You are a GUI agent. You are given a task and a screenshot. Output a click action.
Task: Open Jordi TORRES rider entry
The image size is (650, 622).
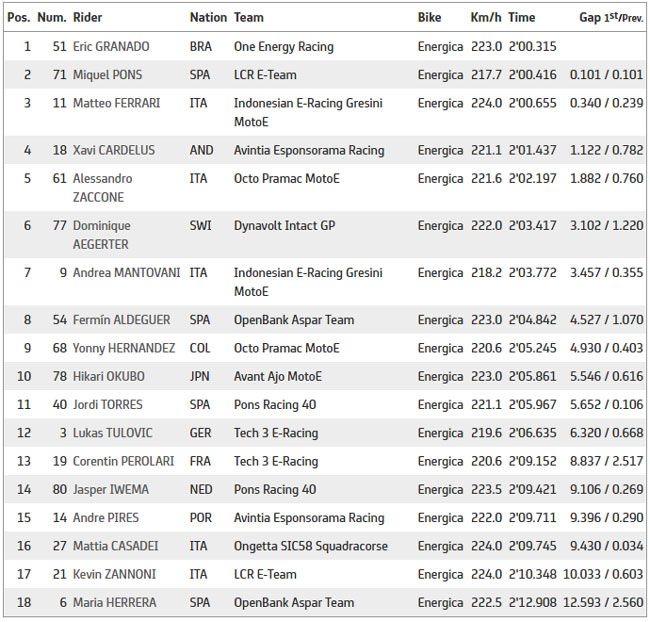pos(108,405)
